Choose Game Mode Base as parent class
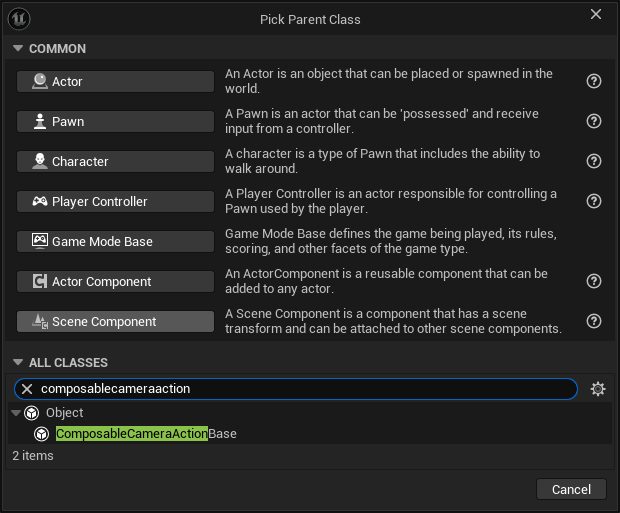Screen dimensions: 620x513 tap(115, 241)
